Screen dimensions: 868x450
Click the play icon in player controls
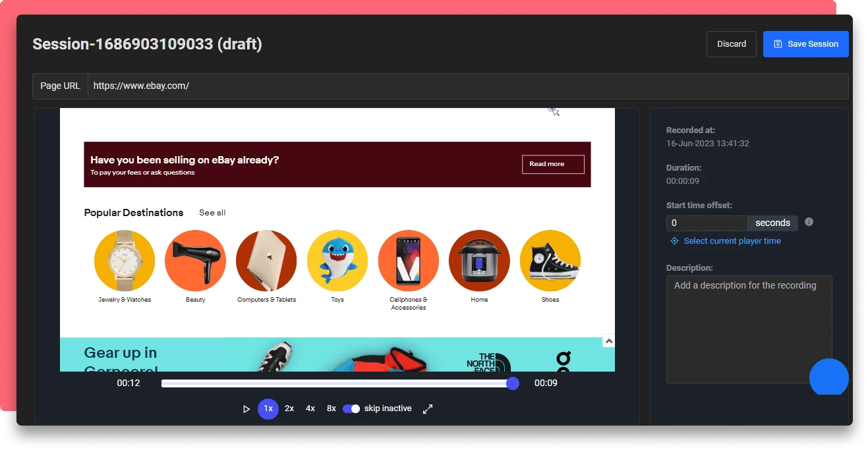(246, 409)
